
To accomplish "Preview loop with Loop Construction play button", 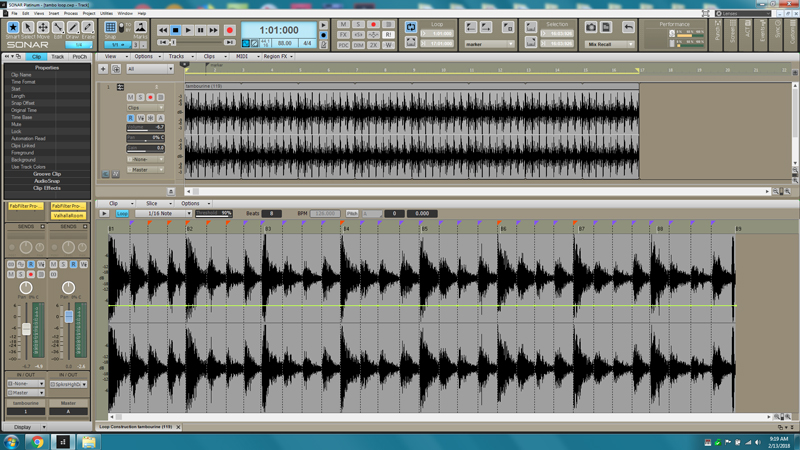I will [x=103, y=213].
